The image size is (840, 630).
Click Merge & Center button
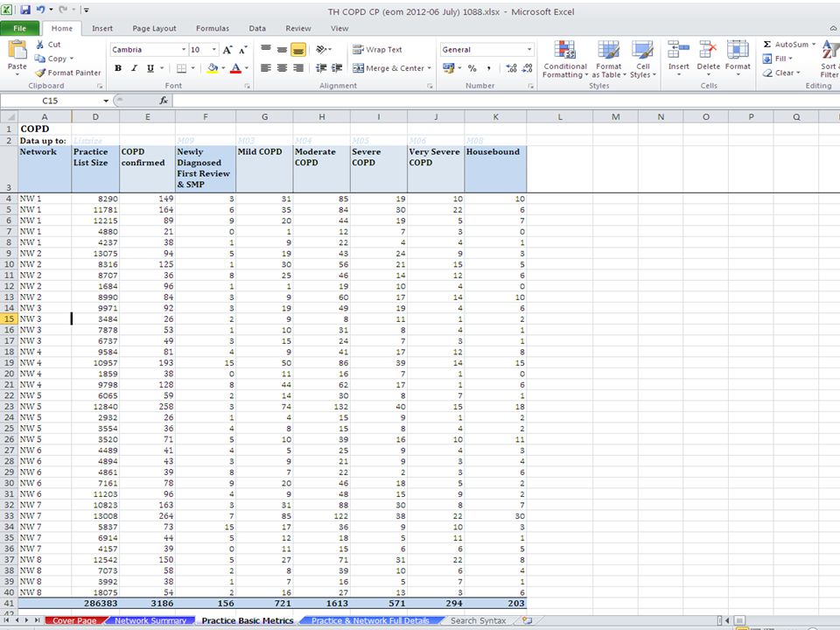pos(388,68)
